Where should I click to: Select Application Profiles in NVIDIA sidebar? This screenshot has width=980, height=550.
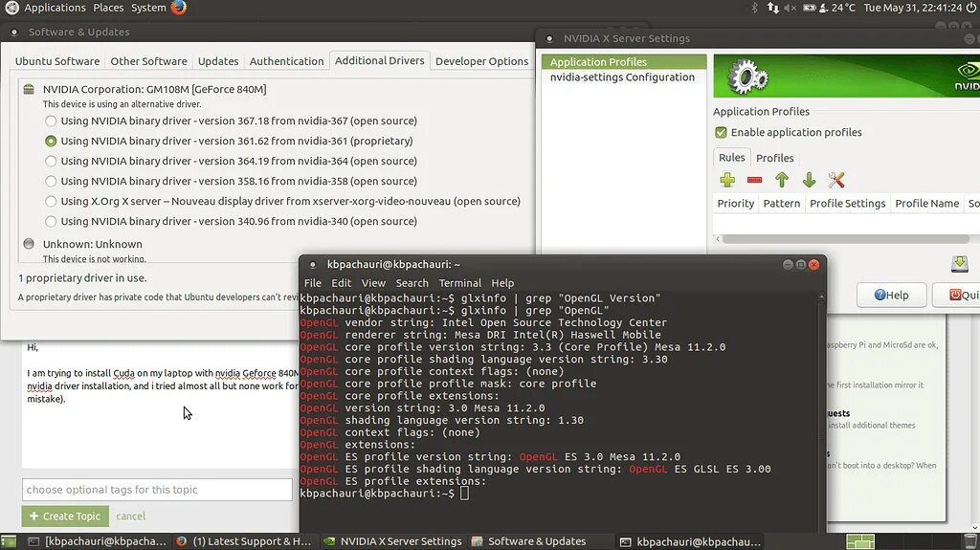(x=624, y=62)
